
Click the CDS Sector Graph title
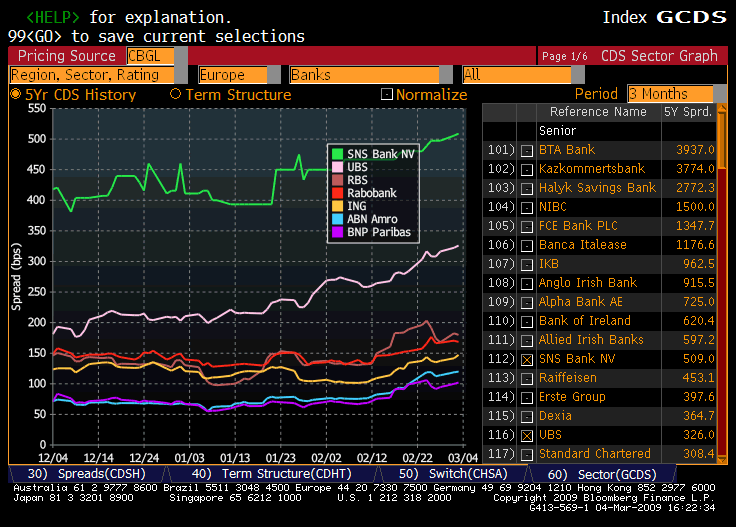click(x=659, y=56)
